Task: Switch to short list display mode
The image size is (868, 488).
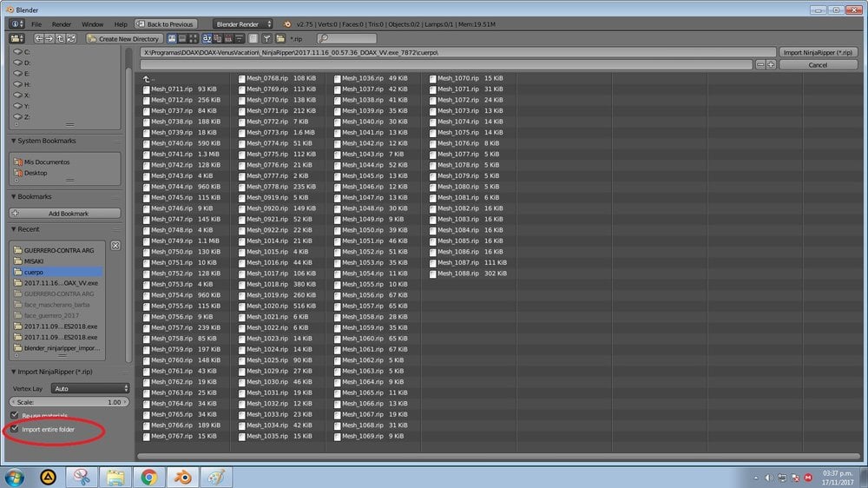Action: coord(172,39)
